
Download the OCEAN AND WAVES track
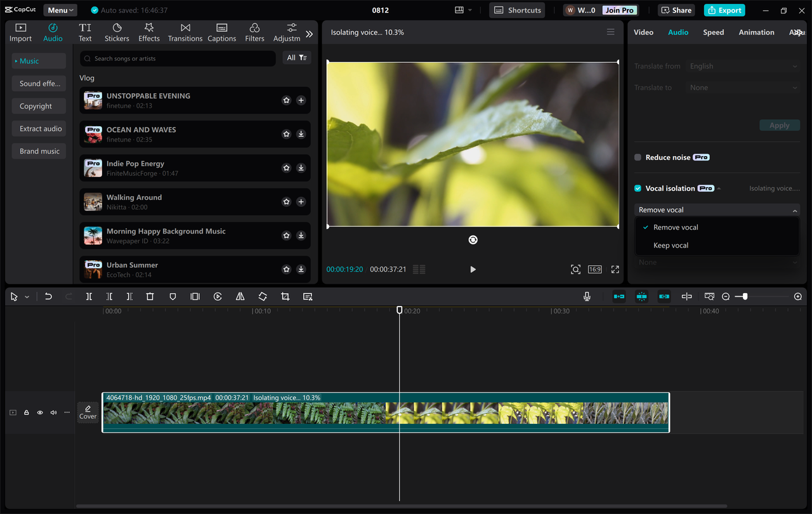[301, 134]
